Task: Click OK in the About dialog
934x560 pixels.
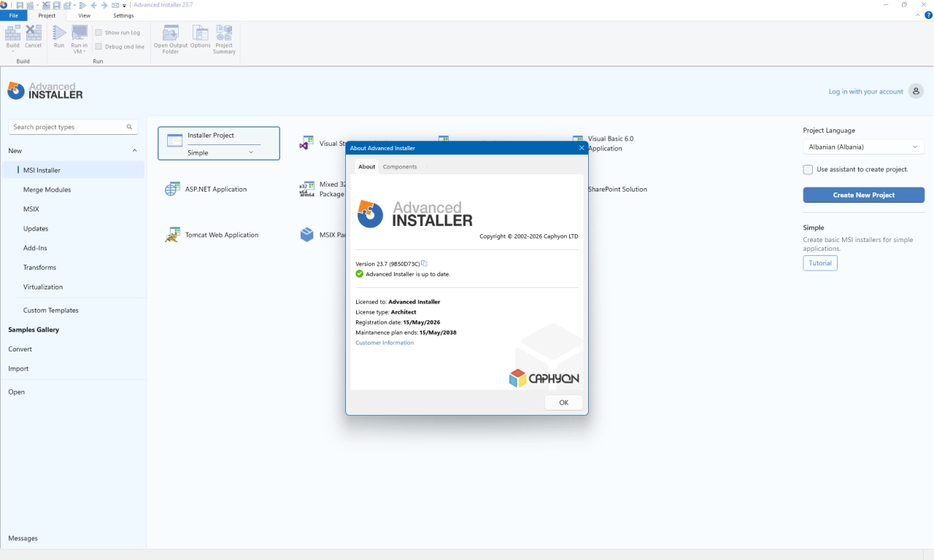Action: [564, 402]
